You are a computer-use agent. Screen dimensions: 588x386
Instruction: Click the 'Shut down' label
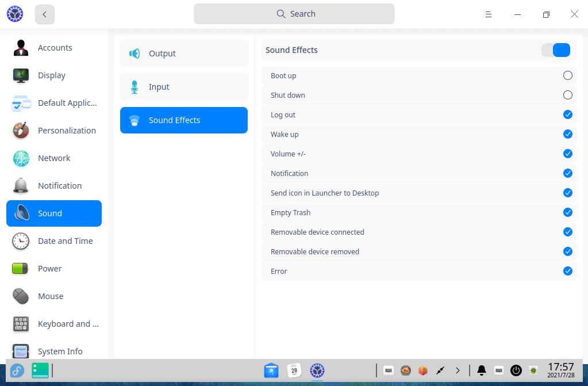coord(287,95)
